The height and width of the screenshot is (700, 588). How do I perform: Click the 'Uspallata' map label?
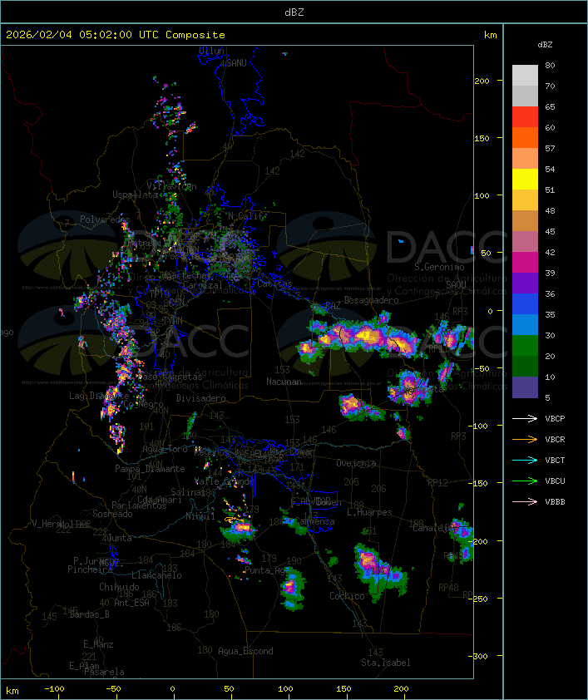point(135,195)
